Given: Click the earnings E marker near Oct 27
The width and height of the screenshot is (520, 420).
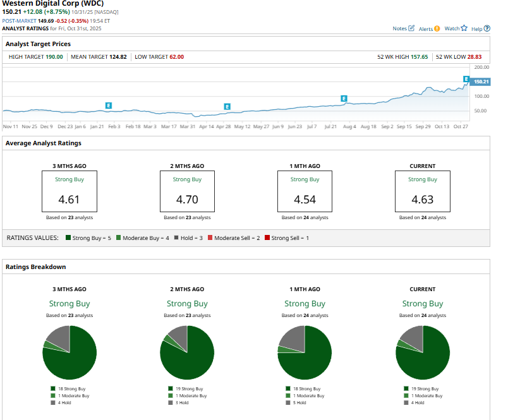Looking at the screenshot, I should point(466,79).
